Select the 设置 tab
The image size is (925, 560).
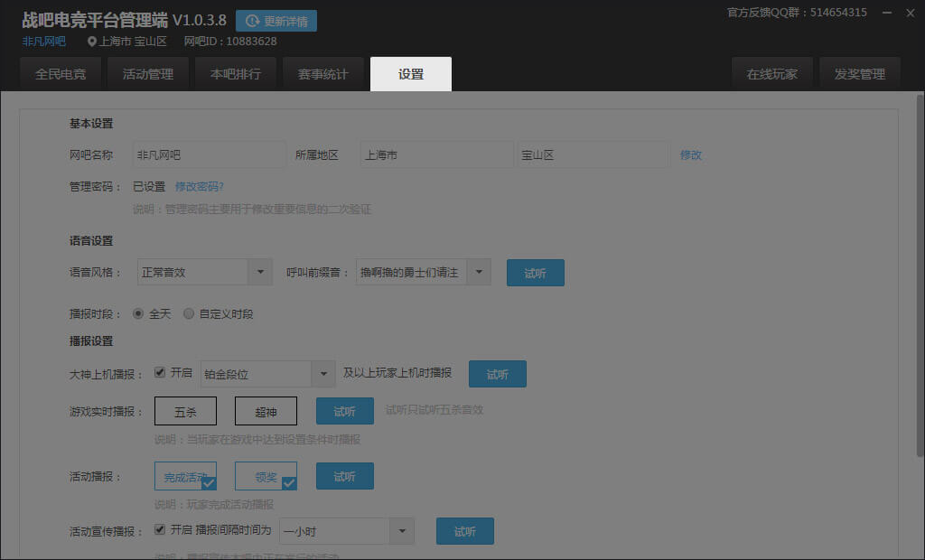coord(411,74)
